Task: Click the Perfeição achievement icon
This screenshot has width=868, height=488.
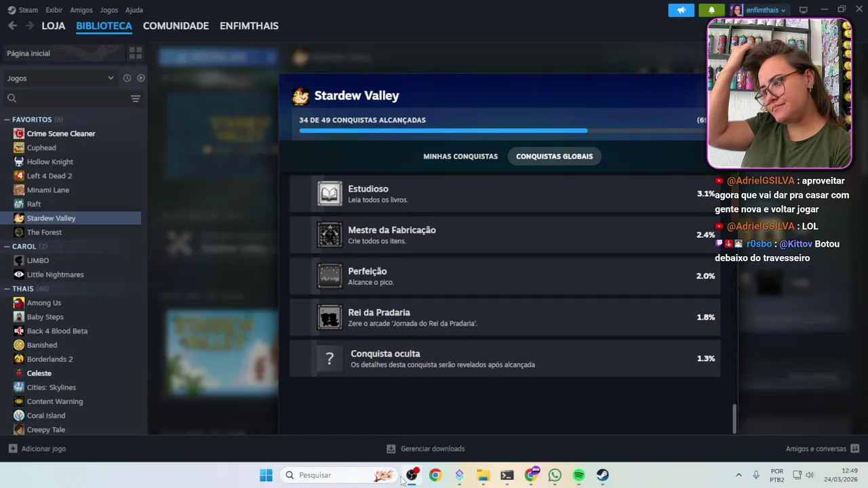Action: 330,276
